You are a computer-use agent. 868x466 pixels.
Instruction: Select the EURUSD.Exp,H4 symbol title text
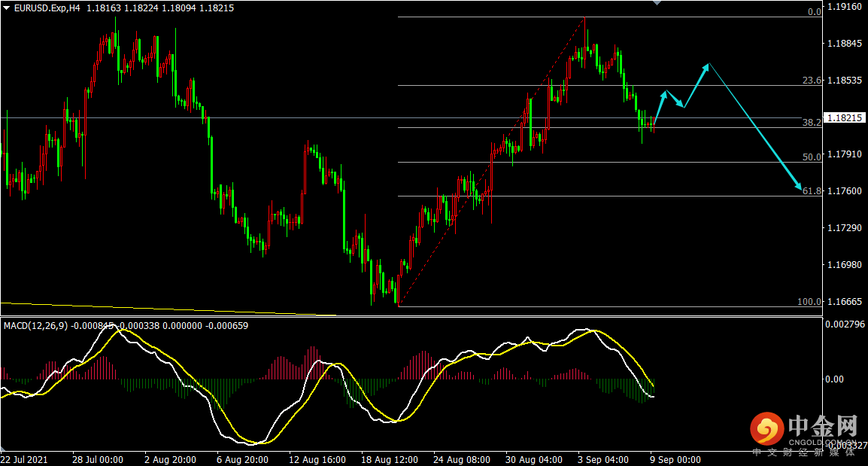pyautogui.click(x=47, y=8)
